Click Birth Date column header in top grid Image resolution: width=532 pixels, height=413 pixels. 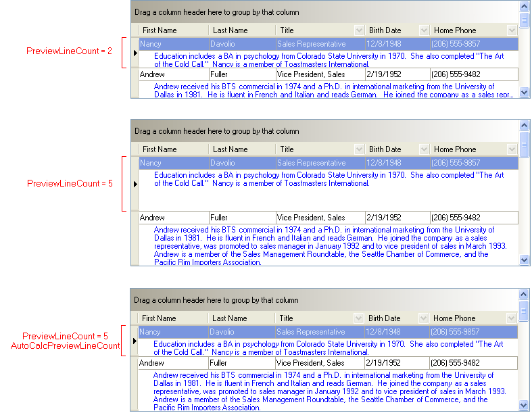[x=397, y=30]
